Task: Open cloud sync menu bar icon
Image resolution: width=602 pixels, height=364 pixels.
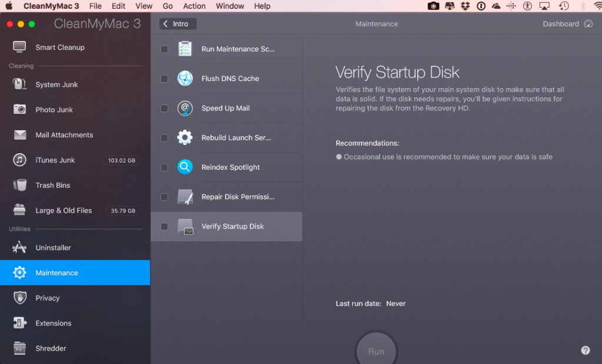Action: 496,6
